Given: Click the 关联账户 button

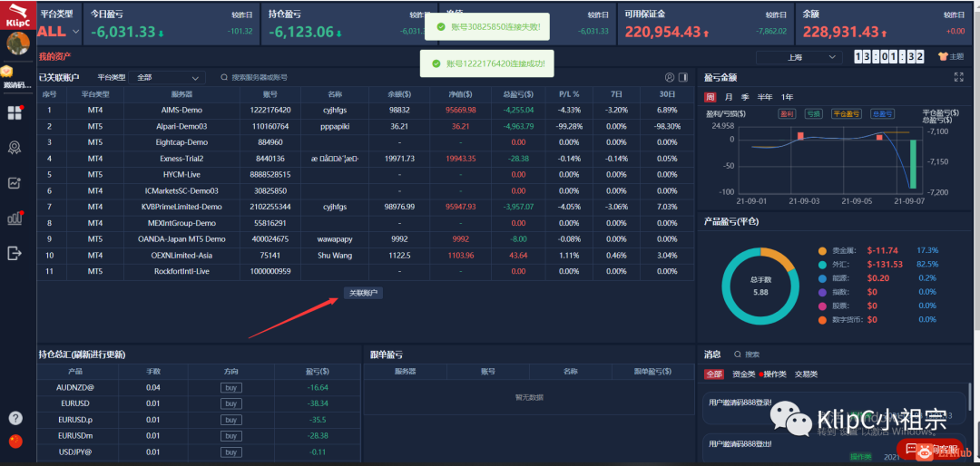Looking at the screenshot, I should coord(363,293).
